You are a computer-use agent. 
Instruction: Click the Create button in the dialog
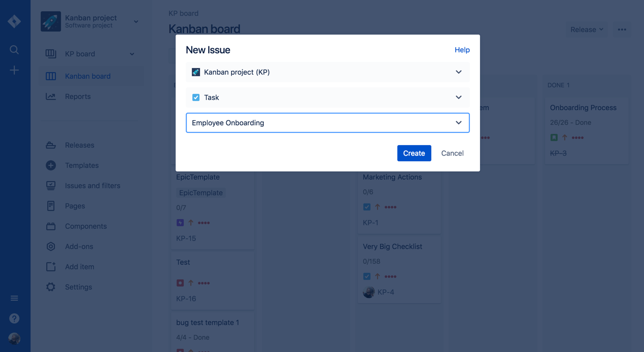[x=414, y=153]
